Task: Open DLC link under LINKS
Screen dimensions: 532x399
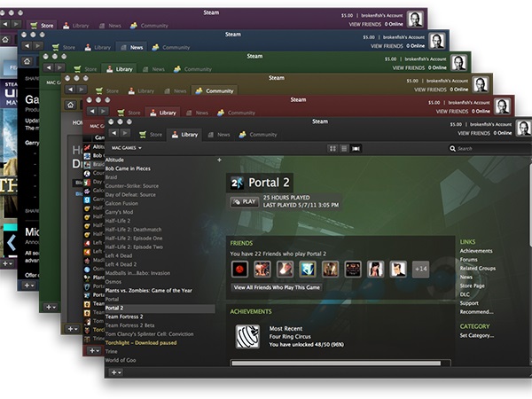Action: point(465,294)
